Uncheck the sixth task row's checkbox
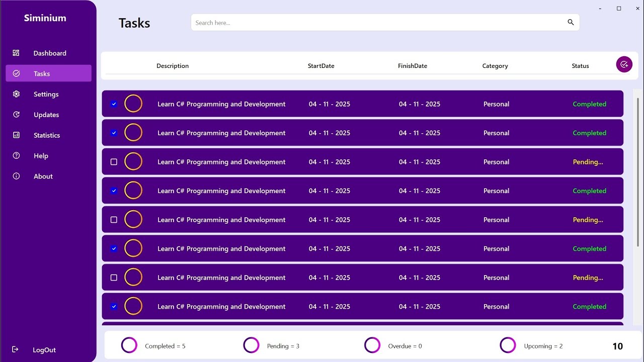Screen dimensions: 644x362 click(114, 248)
